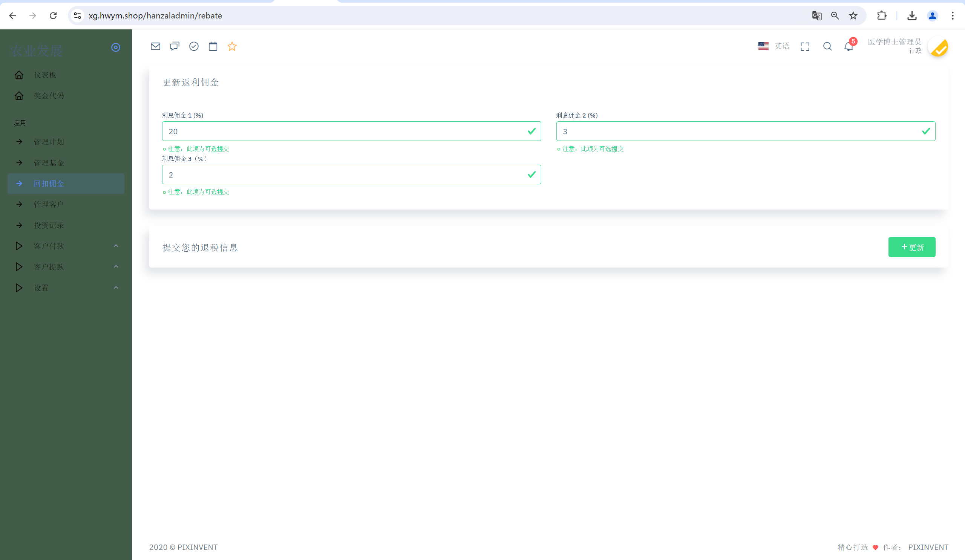
Task: Open the calendar icon in toolbar
Action: [x=213, y=46]
